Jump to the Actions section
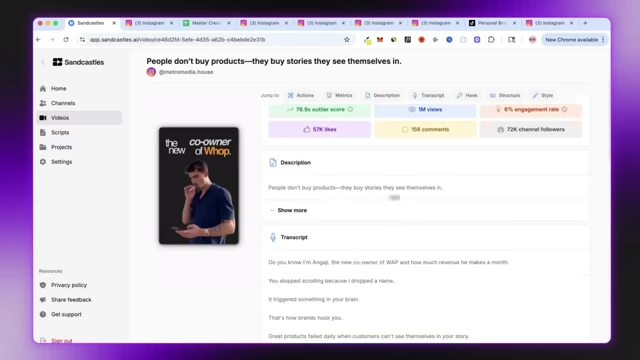Image resolution: width=640 pixels, height=360 pixels. 301,96
